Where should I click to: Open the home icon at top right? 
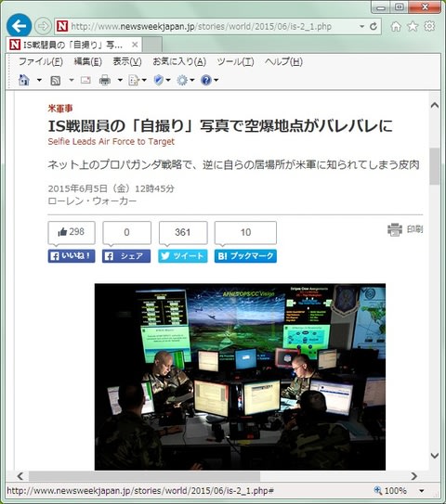pos(396,26)
